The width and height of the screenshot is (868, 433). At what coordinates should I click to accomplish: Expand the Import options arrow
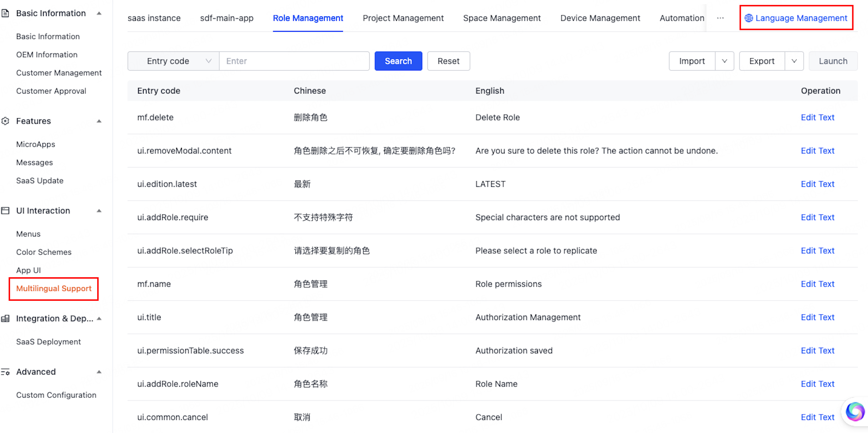tap(724, 61)
